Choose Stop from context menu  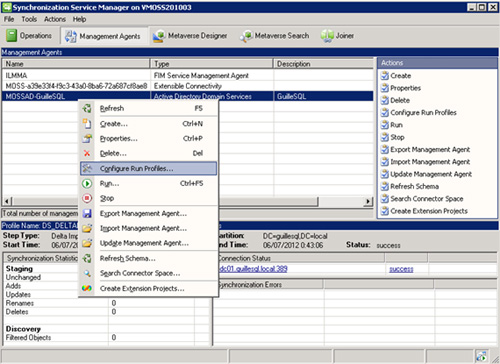(x=148, y=198)
